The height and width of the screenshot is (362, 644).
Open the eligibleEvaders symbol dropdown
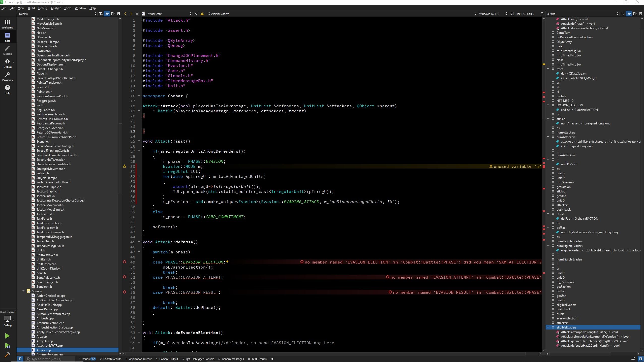point(342,14)
